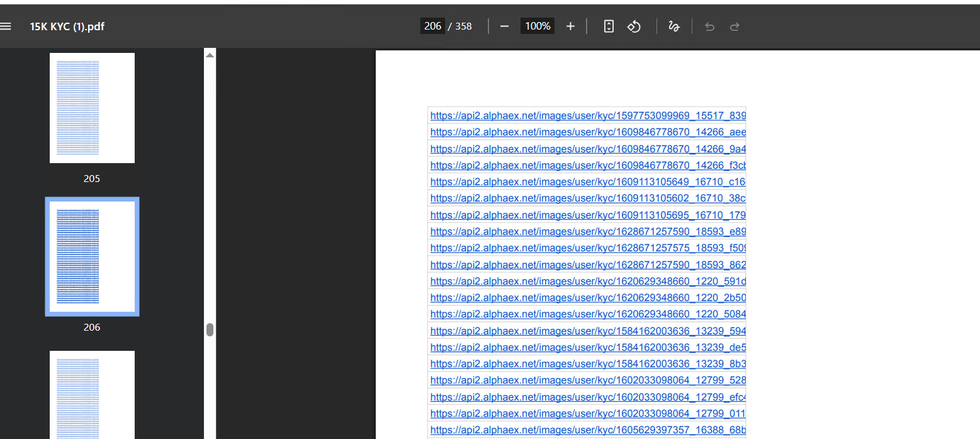The image size is (980, 439).
Task: Click the zoom out minus button
Action: click(504, 26)
